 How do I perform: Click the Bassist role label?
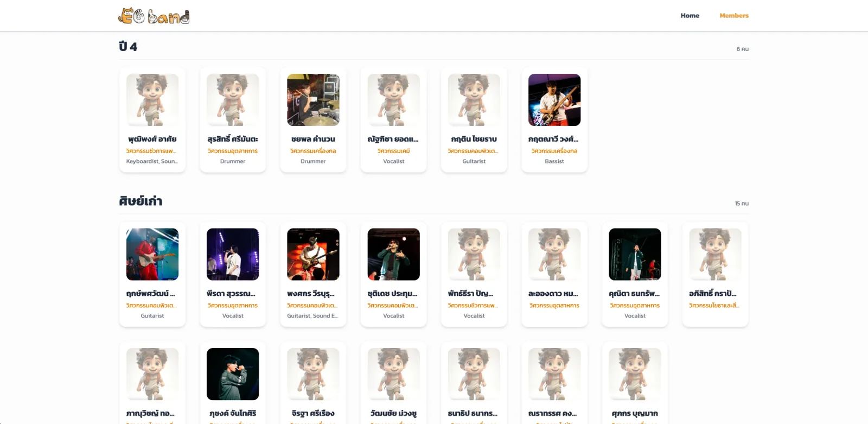coord(554,161)
